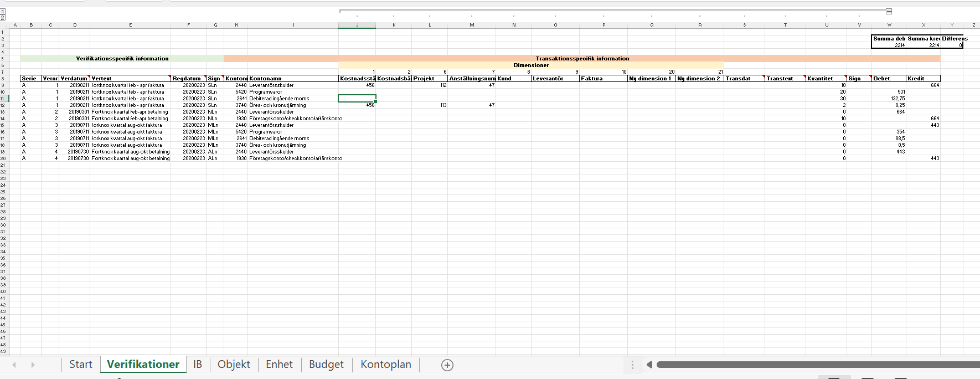This screenshot has height=379, width=980.
Task: Collapse the column group using minus button
Action: pos(889,11)
